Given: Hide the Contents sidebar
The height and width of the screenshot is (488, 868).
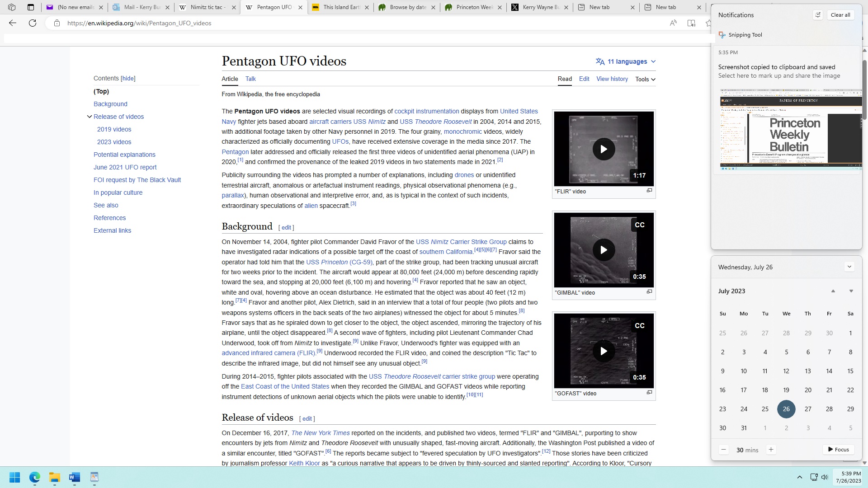Looking at the screenshot, I should [x=128, y=78].
